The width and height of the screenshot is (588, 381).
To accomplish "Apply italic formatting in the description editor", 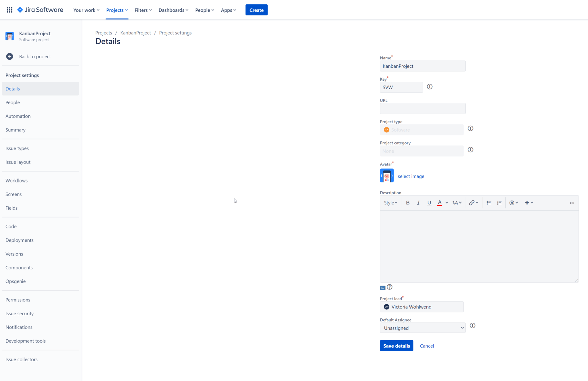I will point(418,203).
